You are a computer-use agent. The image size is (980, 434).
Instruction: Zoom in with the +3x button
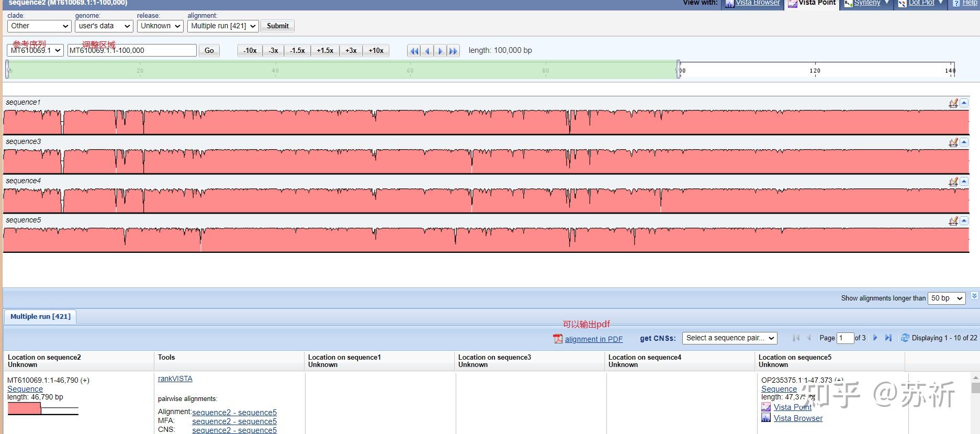[x=351, y=50]
